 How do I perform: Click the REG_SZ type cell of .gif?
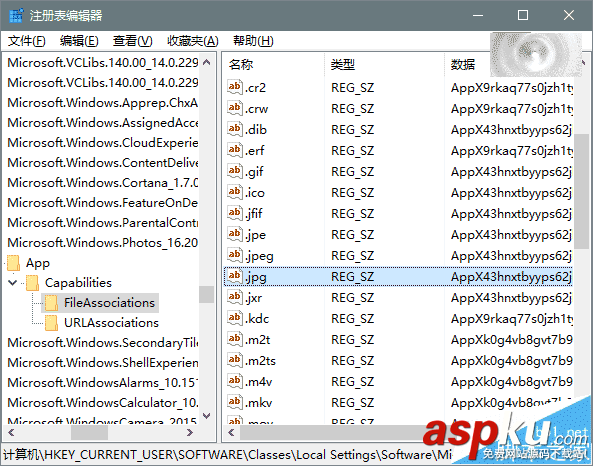(x=352, y=172)
